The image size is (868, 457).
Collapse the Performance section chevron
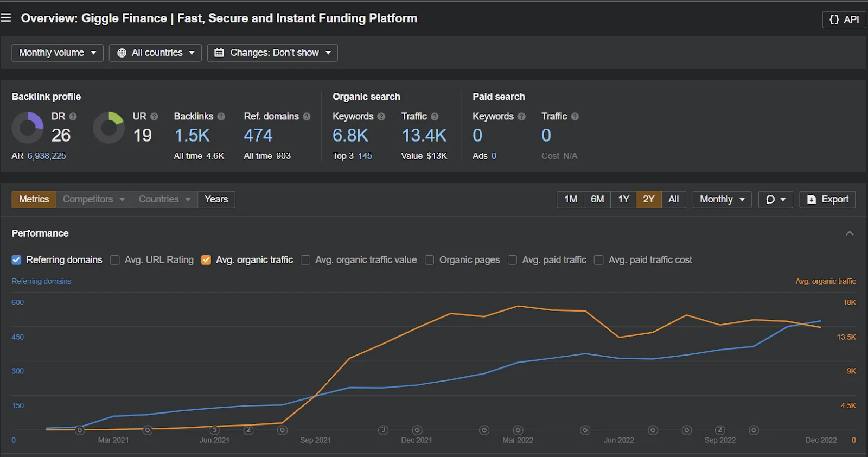tap(850, 233)
